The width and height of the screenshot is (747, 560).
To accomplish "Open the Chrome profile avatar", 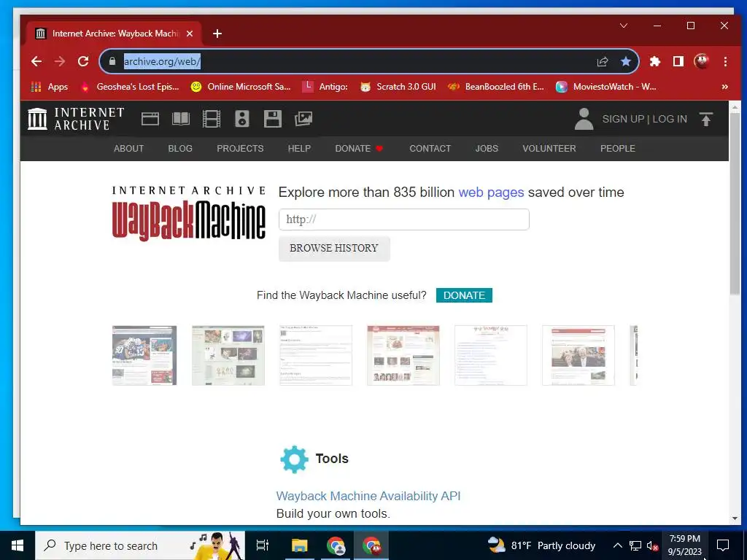I will 701,61.
